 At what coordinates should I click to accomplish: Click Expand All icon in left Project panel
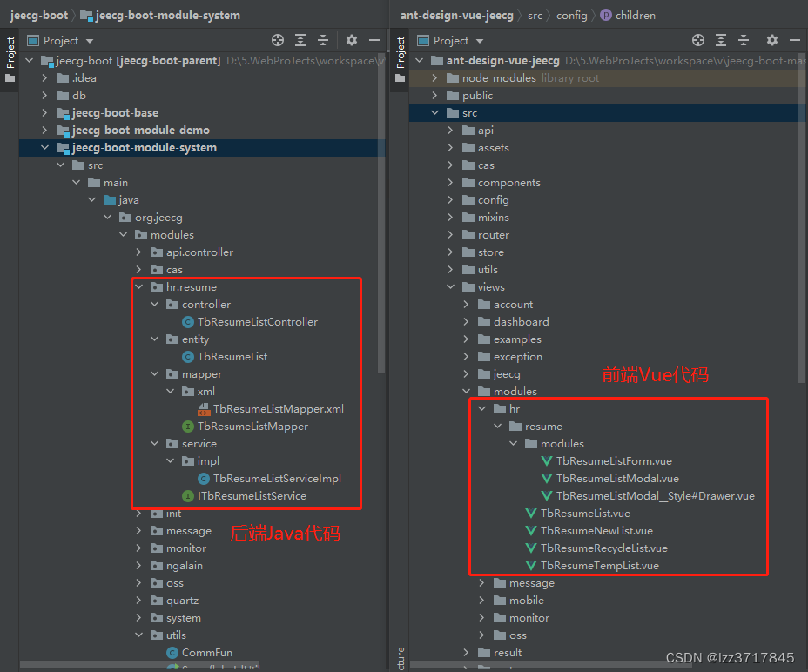(x=300, y=40)
